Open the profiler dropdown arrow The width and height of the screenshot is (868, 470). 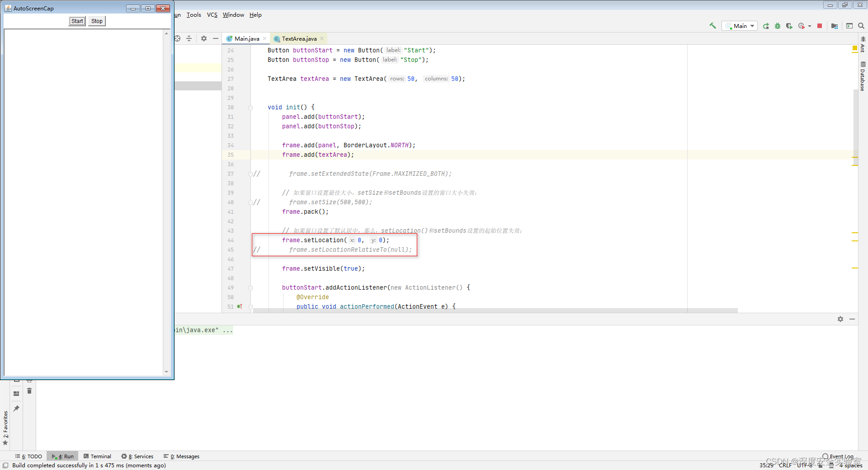pyautogui.click(x=810, y=26)
